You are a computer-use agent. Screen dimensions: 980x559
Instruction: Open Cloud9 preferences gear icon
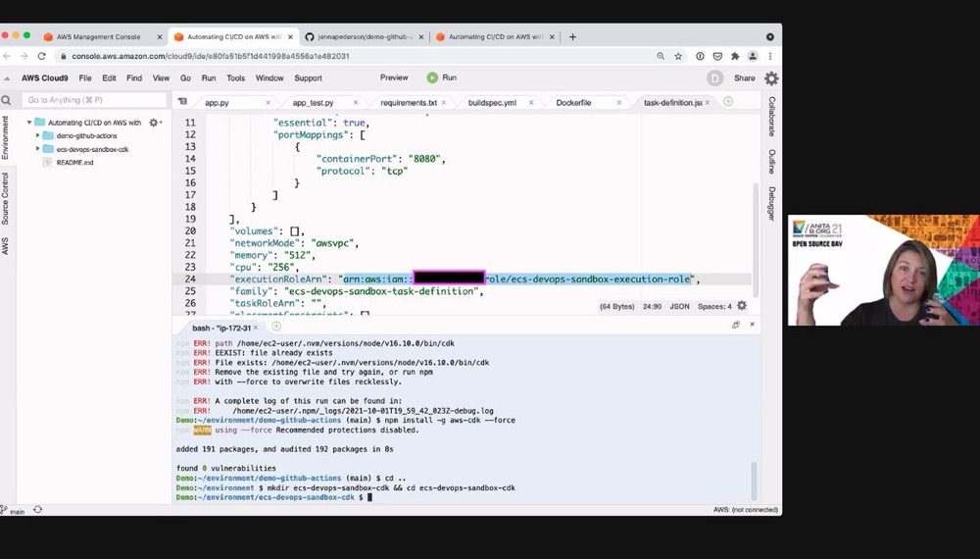771,78
